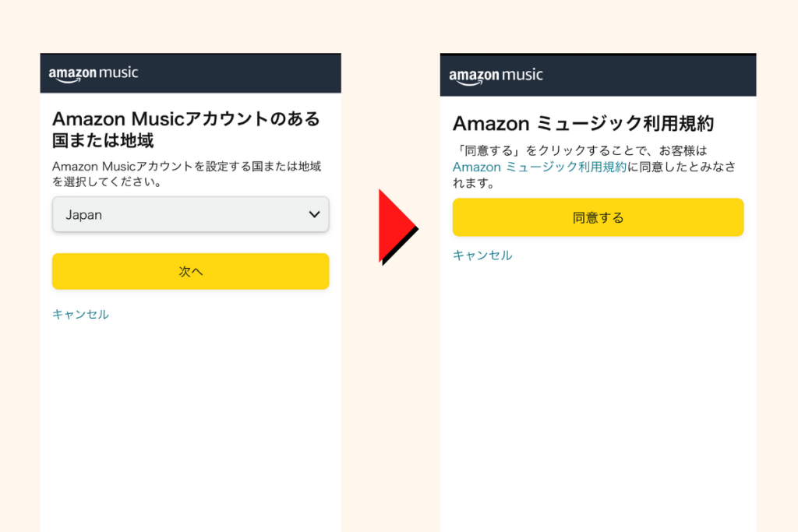Image resolution: width=798 pixels, height=532 pixels.
Task: Click the dark header bar of the right screen
Action: tap(598, 75)
